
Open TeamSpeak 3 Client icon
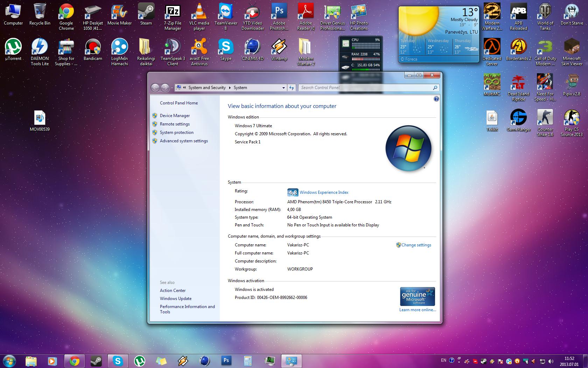click(x=173, y=52)
